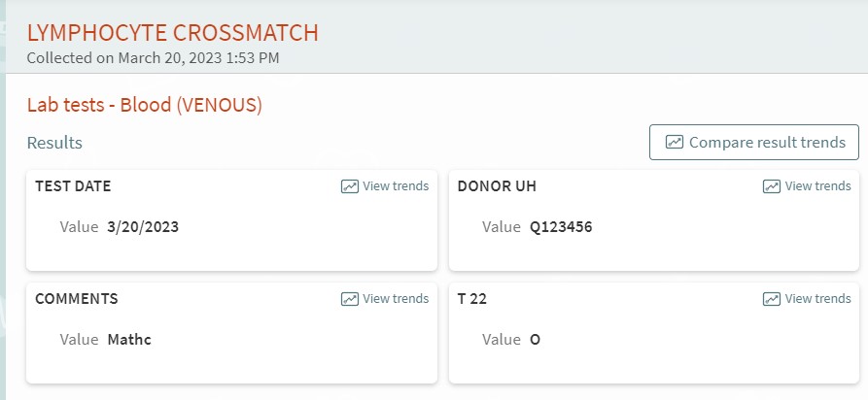Click the LYMPHOCYTE CROSSMATCH page heading
Viewport: 868px width, 400px height.
[173, 33]
